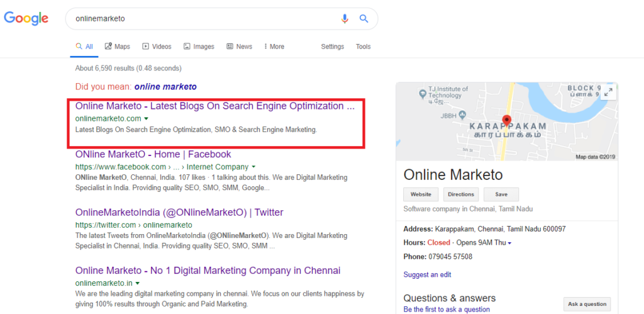Click the Ask a question button
Screen dimensions: 644x314
point(587,304)
